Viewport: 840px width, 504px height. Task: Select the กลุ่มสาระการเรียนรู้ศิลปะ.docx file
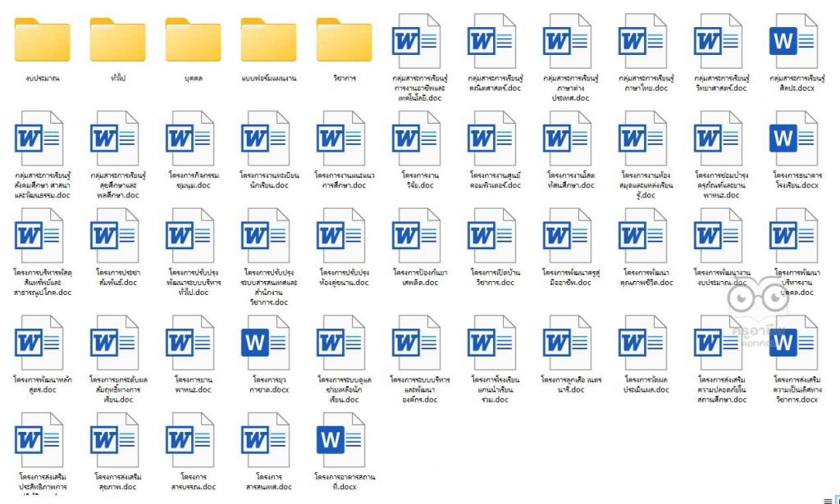click(x=794, y=41)
